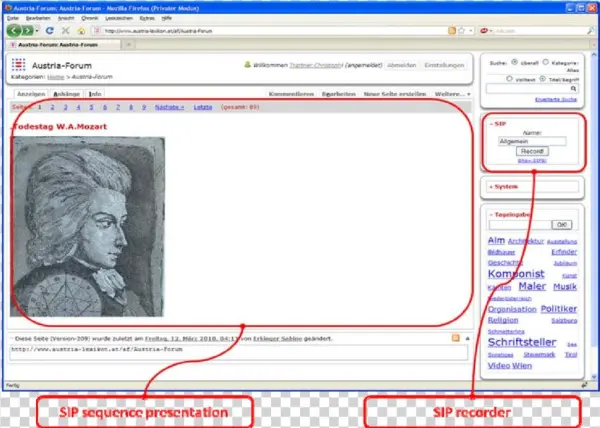Screen dimensions: 600x428
Task: Click in the Tageingabe text field
Action: point(520,225)
